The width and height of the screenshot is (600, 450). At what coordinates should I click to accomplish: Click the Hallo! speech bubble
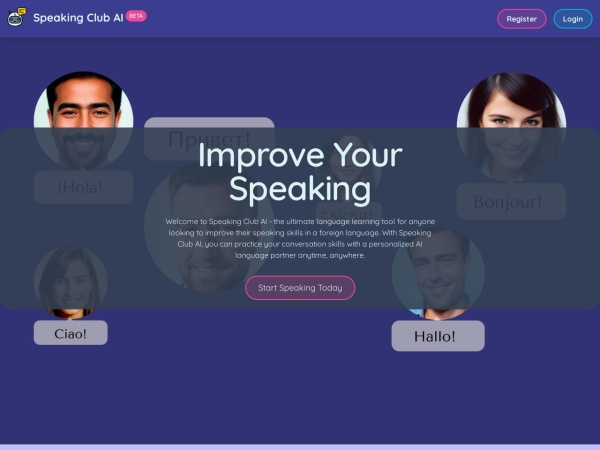(438, 336)
